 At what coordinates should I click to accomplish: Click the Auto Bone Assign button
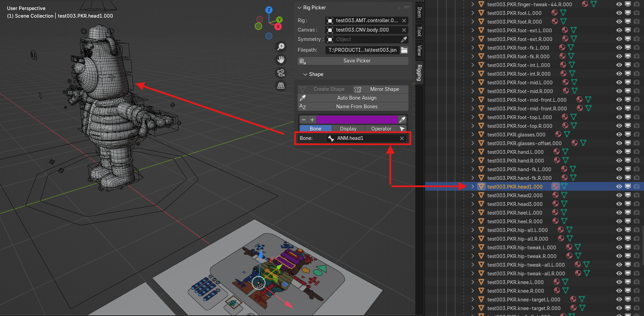click(356, 98)
